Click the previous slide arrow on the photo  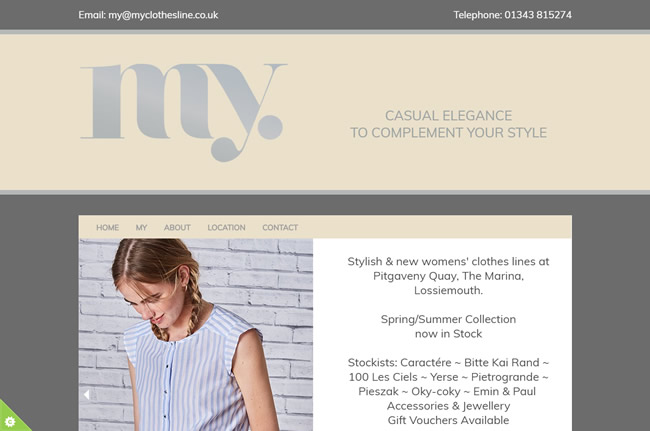pos(86,395)
